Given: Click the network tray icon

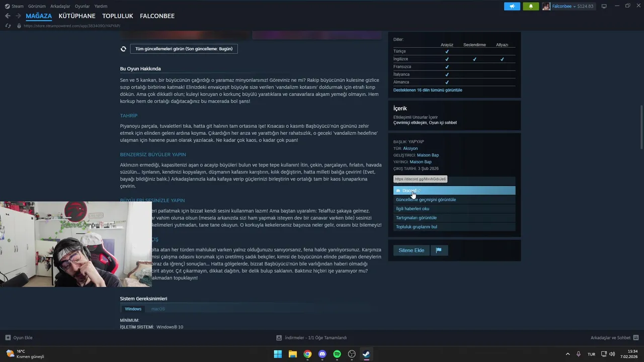Looking at the screenshot, I should [604, 354].
